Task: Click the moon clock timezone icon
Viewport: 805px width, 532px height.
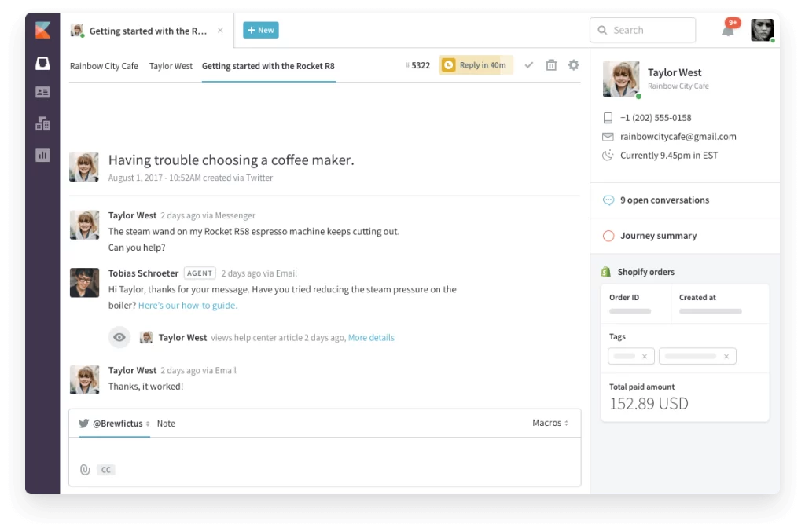Action: 608,155
